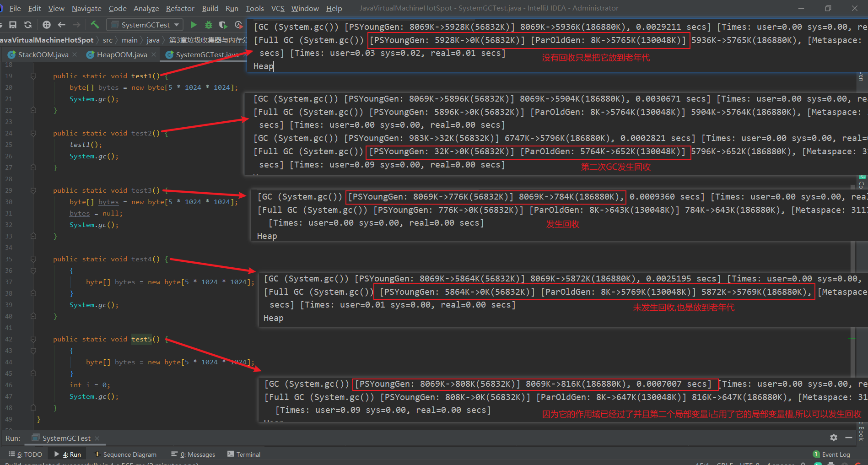Run SystemGCTest with the green play icon

(x=194, y=25)
